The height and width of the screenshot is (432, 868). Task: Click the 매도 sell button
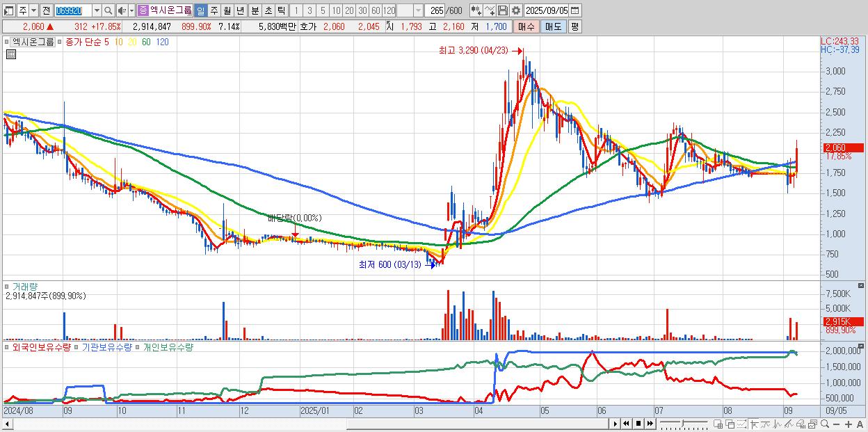(x=553, y=26)
